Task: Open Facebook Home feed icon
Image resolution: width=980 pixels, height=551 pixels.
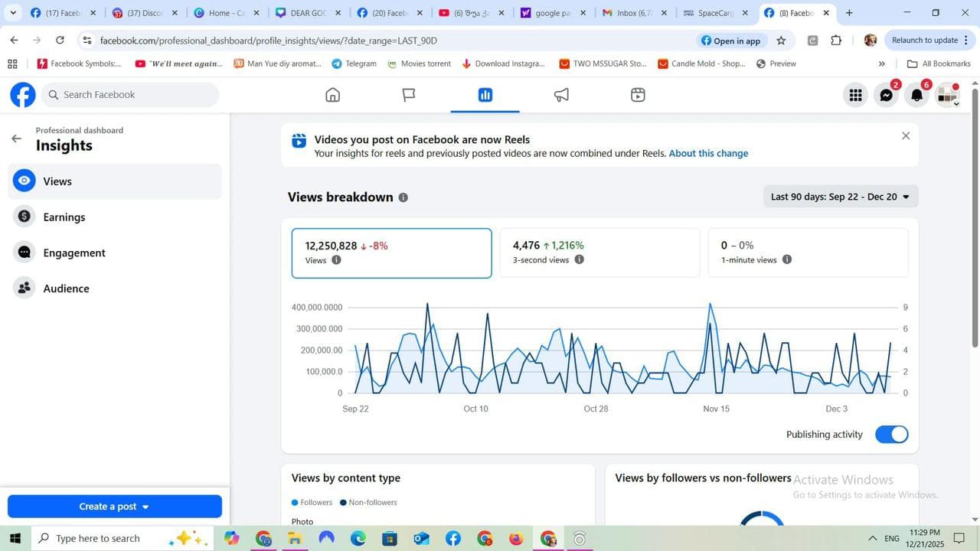Action: pyautogui.click(x=332, y=95)
